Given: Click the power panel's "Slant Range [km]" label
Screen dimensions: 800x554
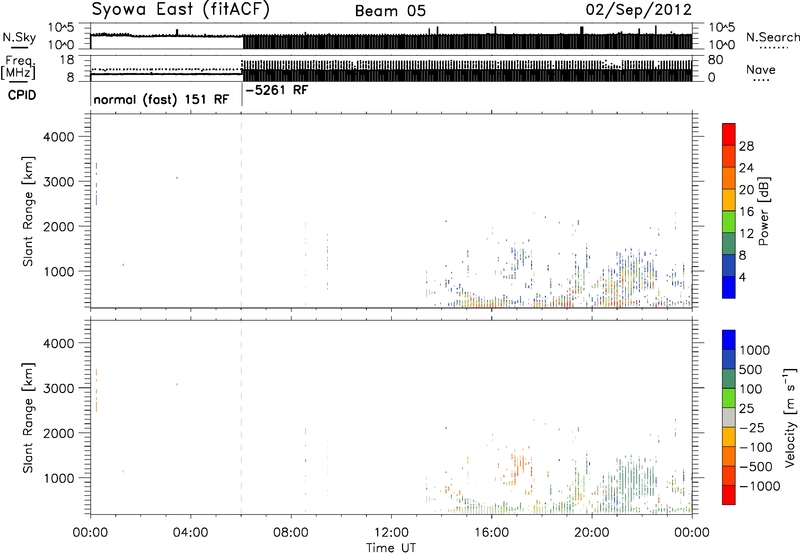Looking at the screenshot, I should 28,211.
